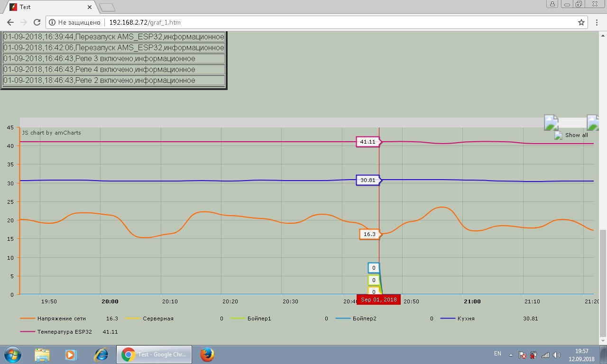607x364 pixels.
Task: Reload the page with refresh icon
Action: (x=37, y=22)
